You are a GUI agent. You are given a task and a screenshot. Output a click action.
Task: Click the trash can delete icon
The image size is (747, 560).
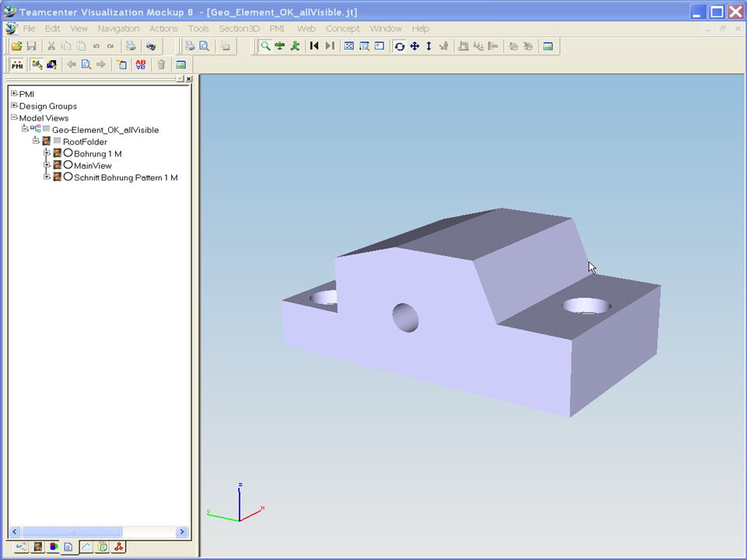161,65
